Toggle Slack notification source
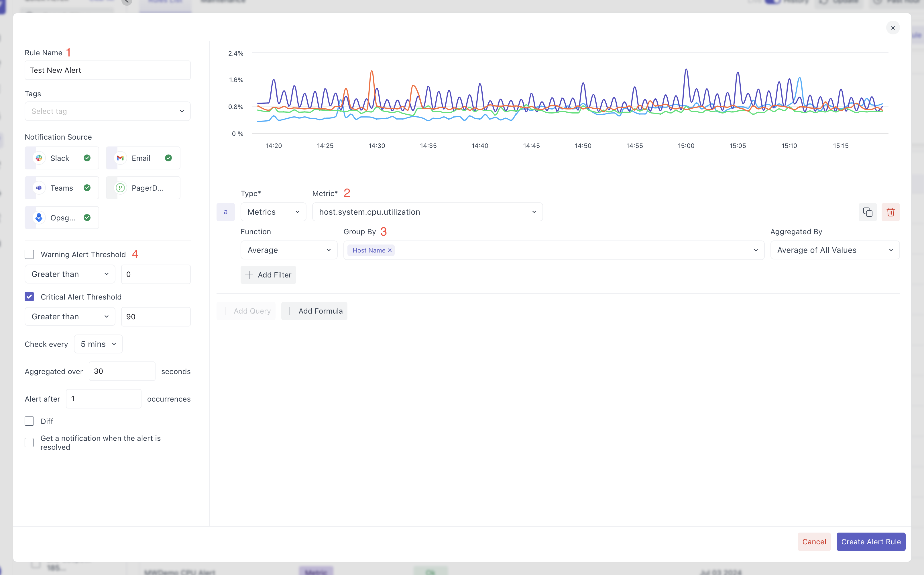Viewport: 924px width, 575px height. coord(62,158)
